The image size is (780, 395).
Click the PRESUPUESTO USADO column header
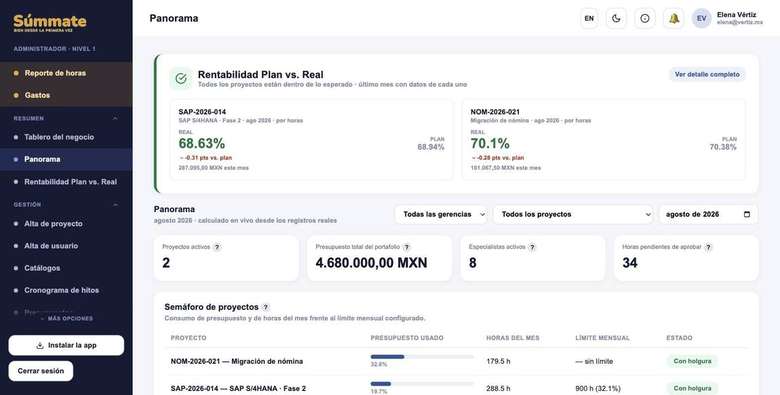(x=407, y=338)
